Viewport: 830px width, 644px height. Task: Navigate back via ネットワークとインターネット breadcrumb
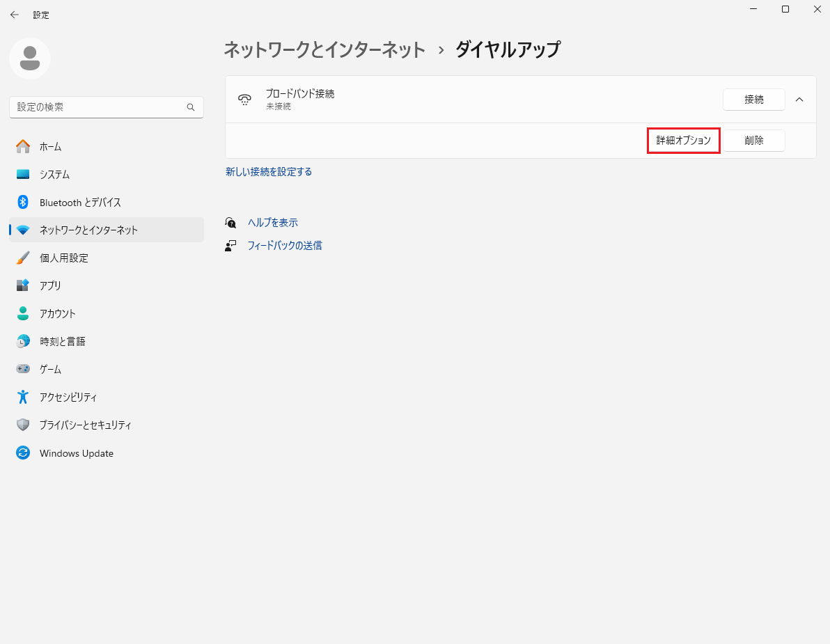pos(324,50)
